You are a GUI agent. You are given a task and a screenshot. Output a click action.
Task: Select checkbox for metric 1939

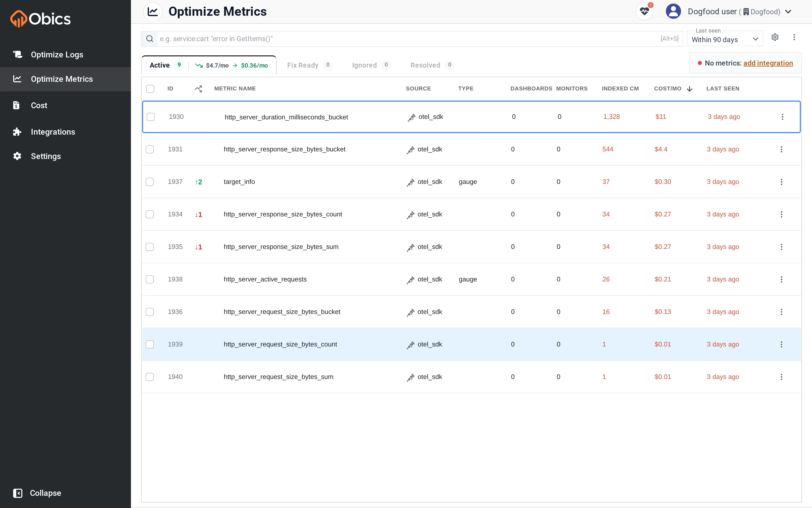(x=150, y=344)
